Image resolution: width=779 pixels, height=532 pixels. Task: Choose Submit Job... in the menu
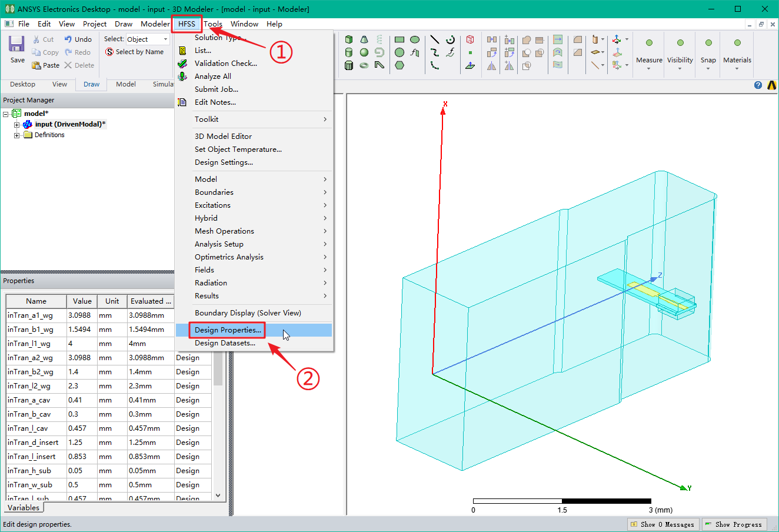[254, 89]
